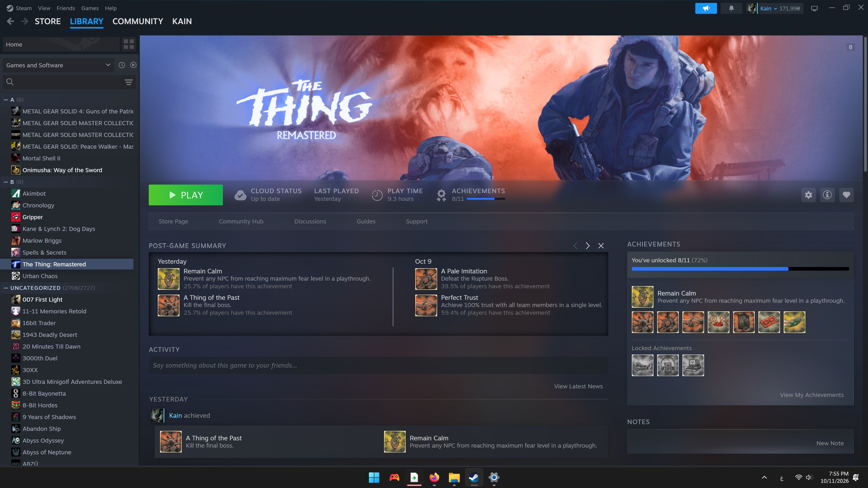Switch to the Community Hub tab

[x=241, y=221]
